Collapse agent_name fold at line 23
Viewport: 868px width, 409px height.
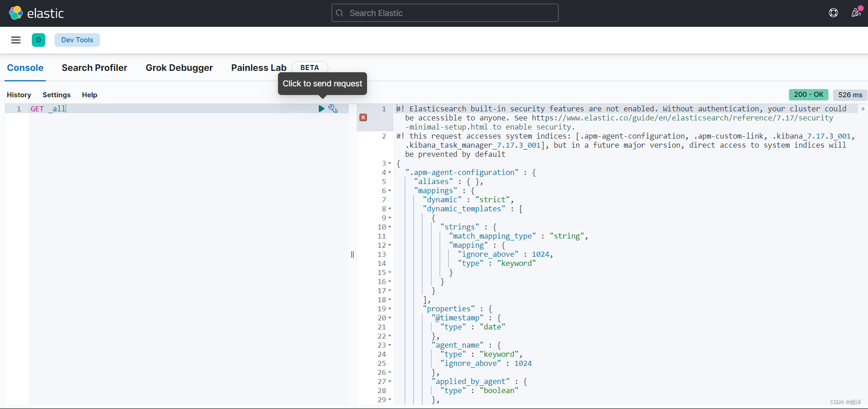(390, 345)
